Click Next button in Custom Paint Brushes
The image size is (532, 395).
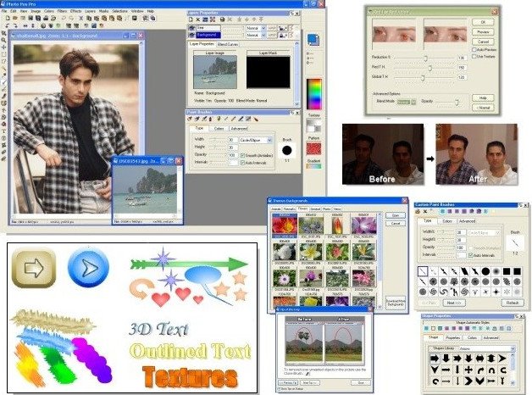(x=453, y=303)
